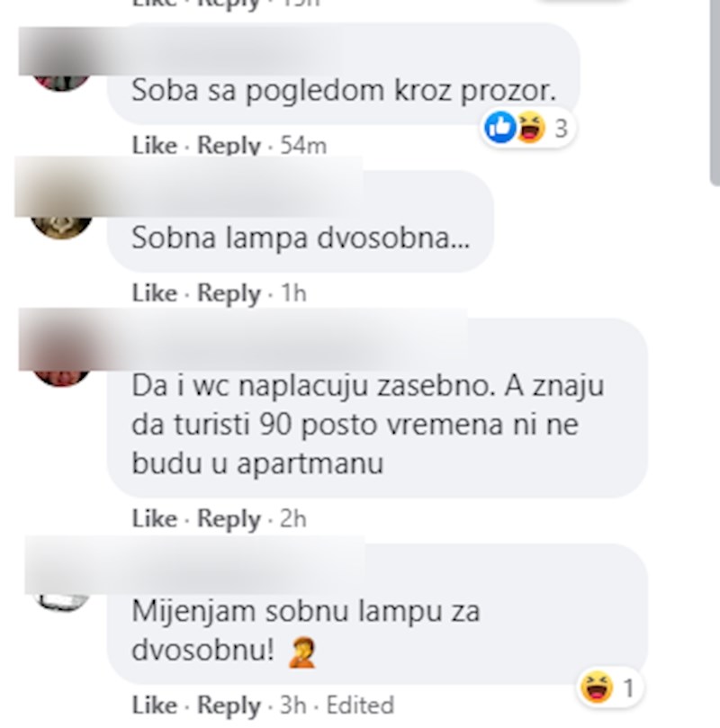Like the Soba sa pogledom kroz prozor comment

pos(155,146)
